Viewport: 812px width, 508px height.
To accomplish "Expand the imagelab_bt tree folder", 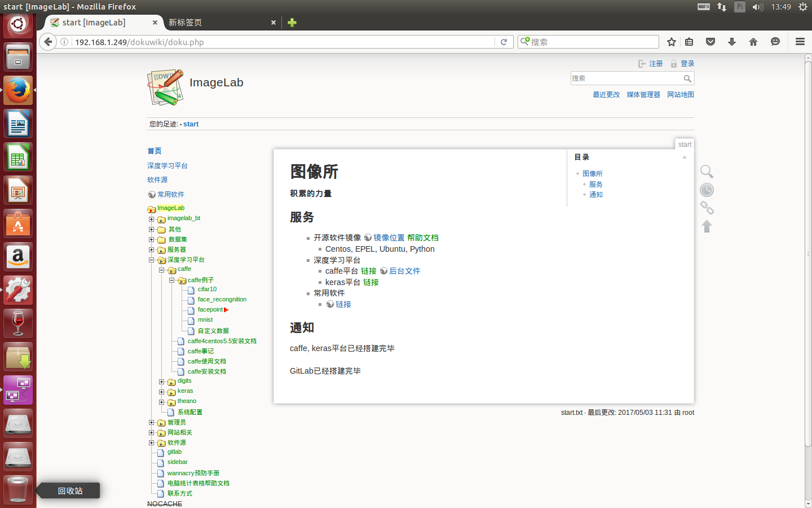I will click(151, 219).
